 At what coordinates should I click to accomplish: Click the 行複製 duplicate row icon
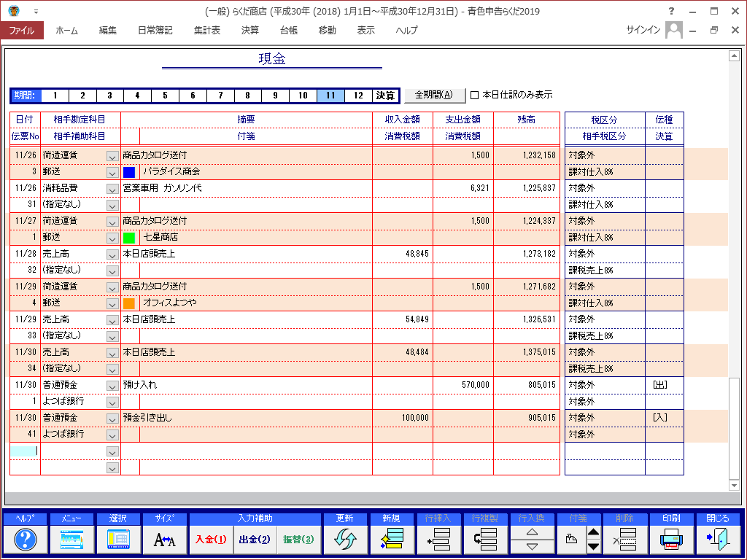pos(484,540)
